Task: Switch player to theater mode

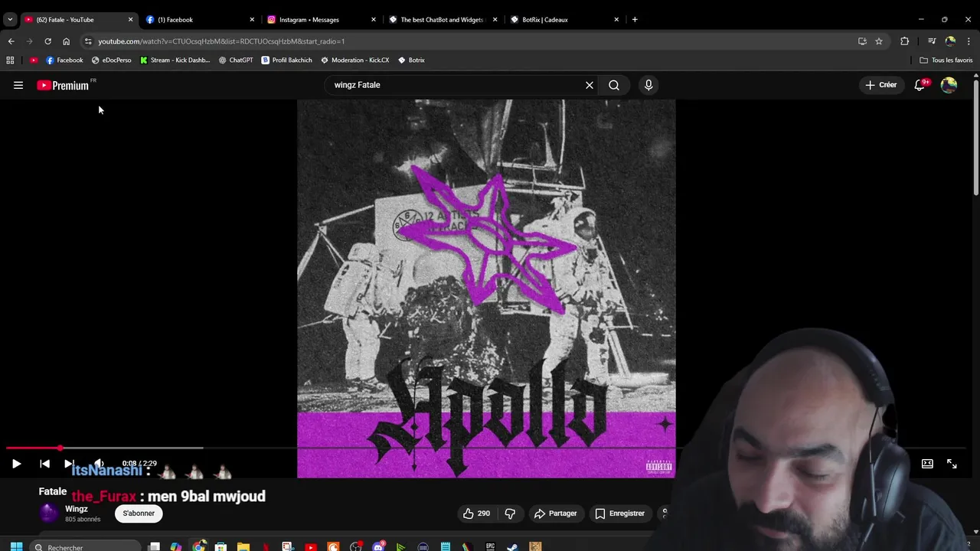Action: [927, 464]
